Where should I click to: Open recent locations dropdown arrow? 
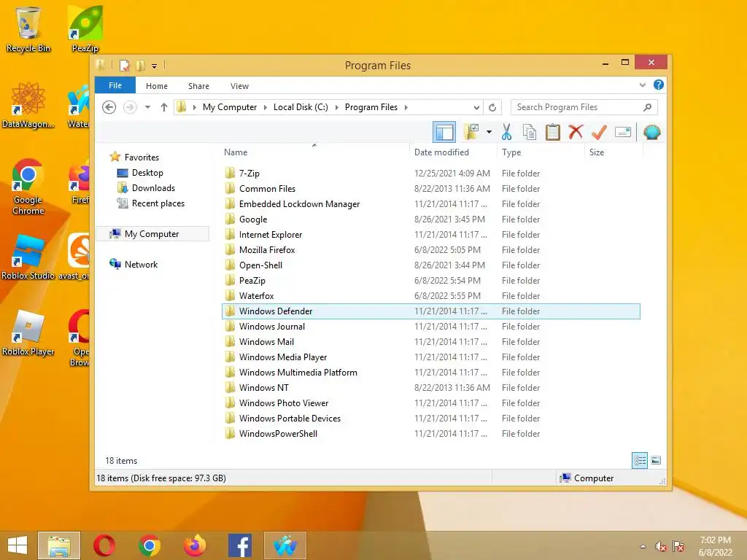(147, 107)
